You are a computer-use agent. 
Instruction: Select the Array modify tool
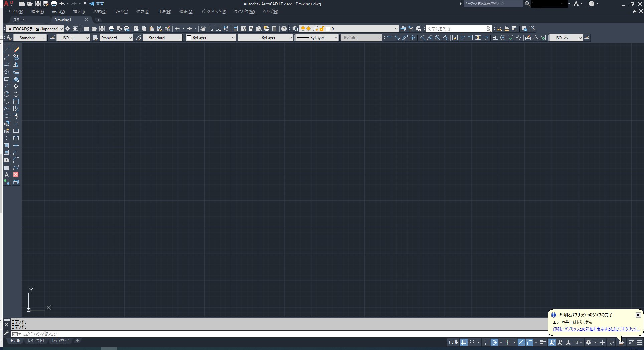tap(16, 79)
